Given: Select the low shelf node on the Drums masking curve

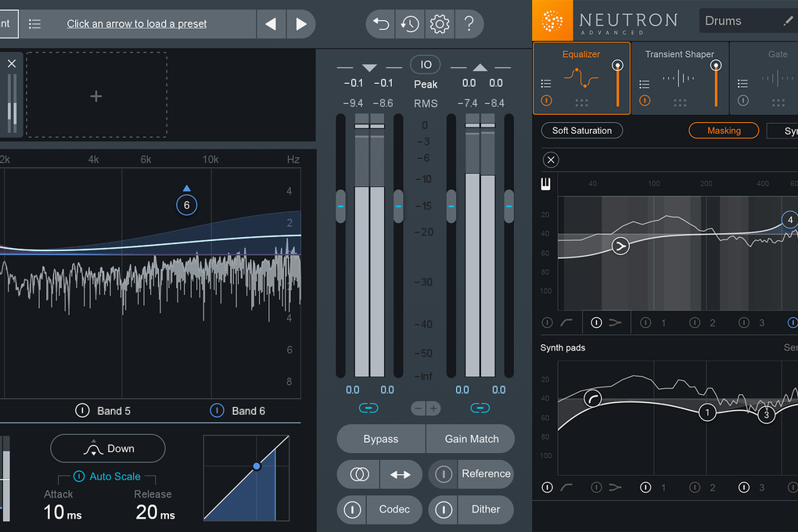Looking at the screenshot, I should pos(620,246).
